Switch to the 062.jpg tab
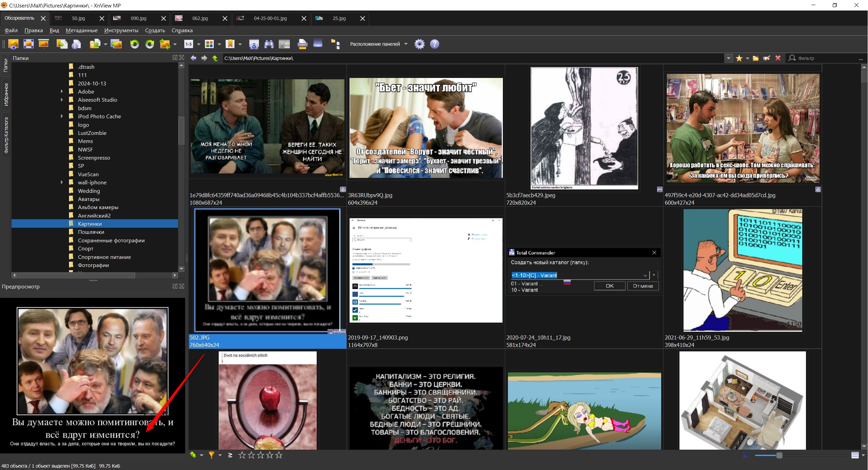Image resolution: width=868 pixels, height=470 pixels. pos(200,18)
